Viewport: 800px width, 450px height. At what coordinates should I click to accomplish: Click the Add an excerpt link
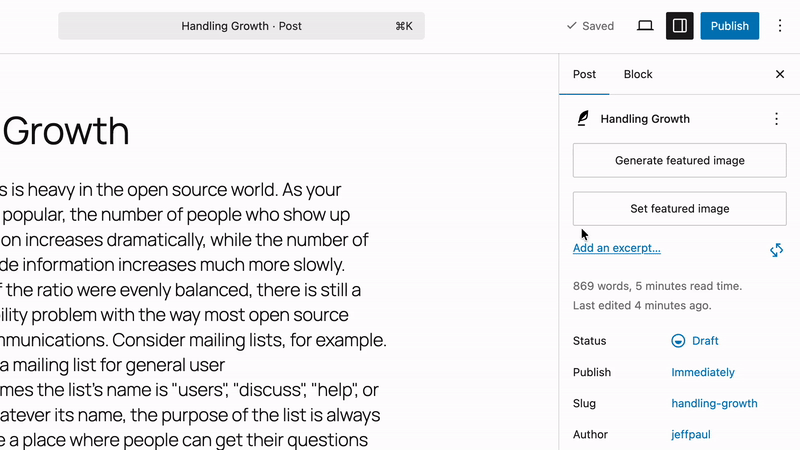point(617,248)
